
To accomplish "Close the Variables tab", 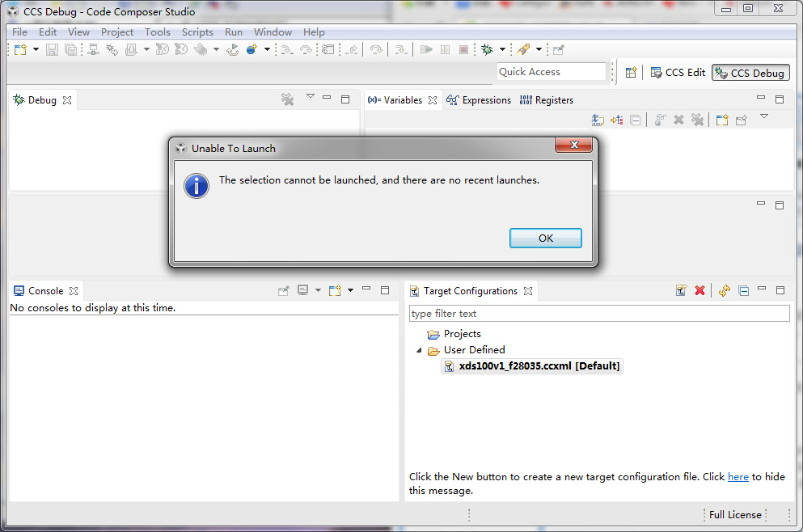I will pyautogui.click(x=433, y=100).
